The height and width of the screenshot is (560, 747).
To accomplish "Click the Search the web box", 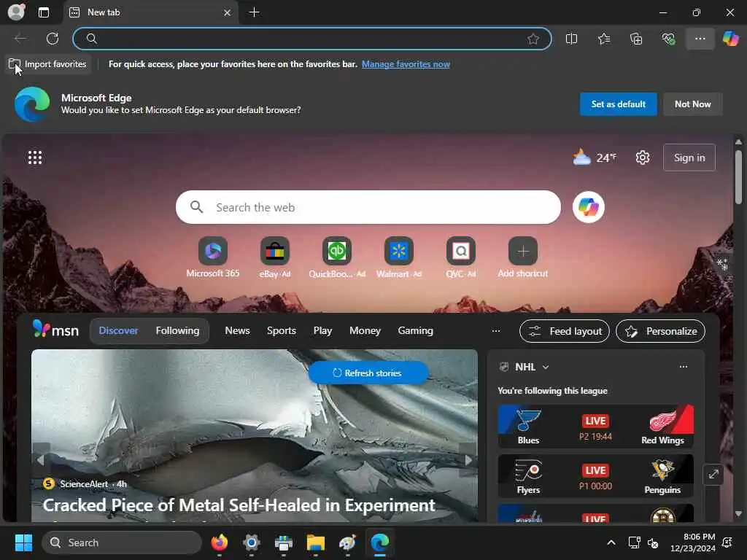I will pos(368,207).
